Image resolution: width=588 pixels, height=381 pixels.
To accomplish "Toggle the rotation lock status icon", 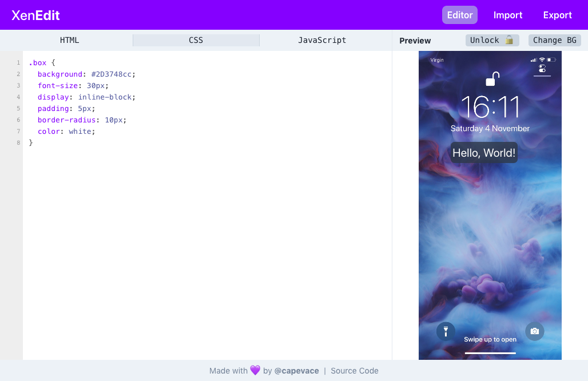I will (542, 69).
